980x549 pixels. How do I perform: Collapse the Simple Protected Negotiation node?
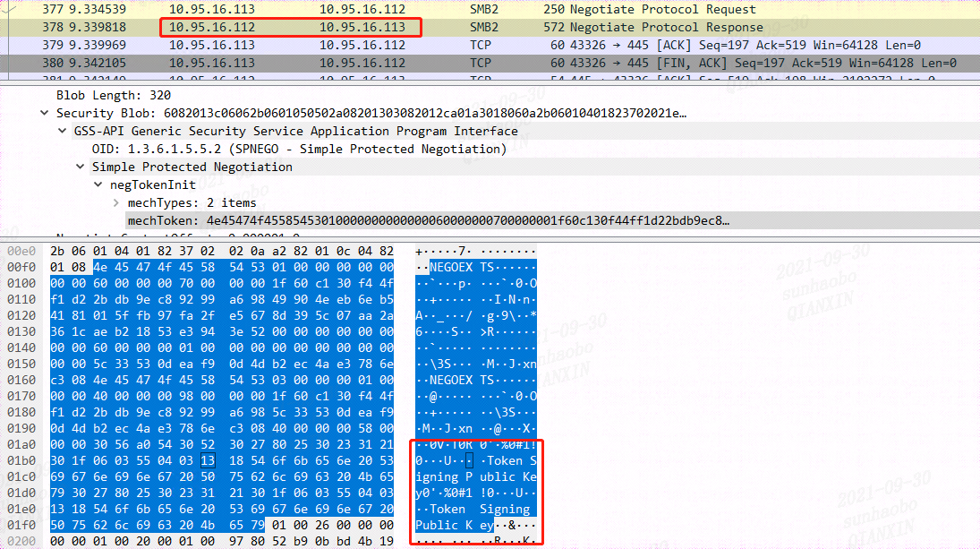click(x=80, y=167)
